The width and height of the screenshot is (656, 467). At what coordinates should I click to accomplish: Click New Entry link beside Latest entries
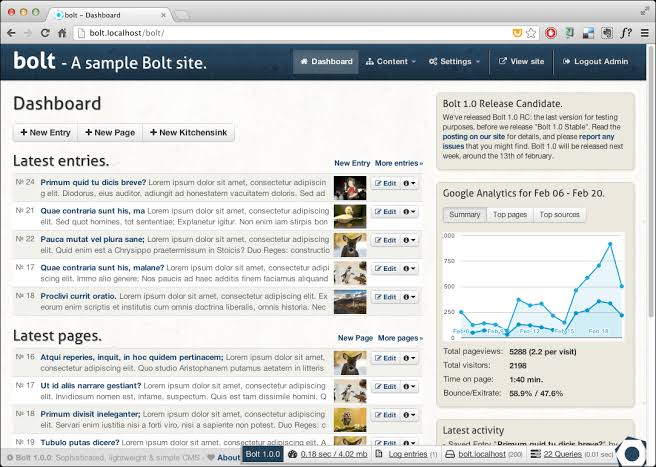coord(352,163)
